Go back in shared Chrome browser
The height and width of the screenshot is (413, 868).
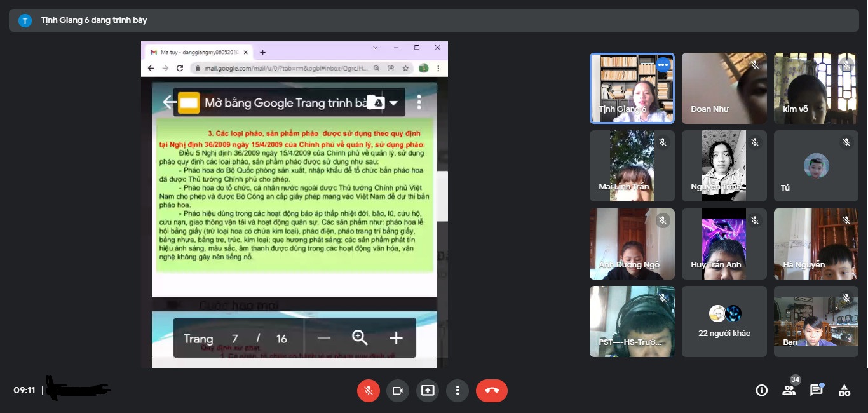coord(151,68)
